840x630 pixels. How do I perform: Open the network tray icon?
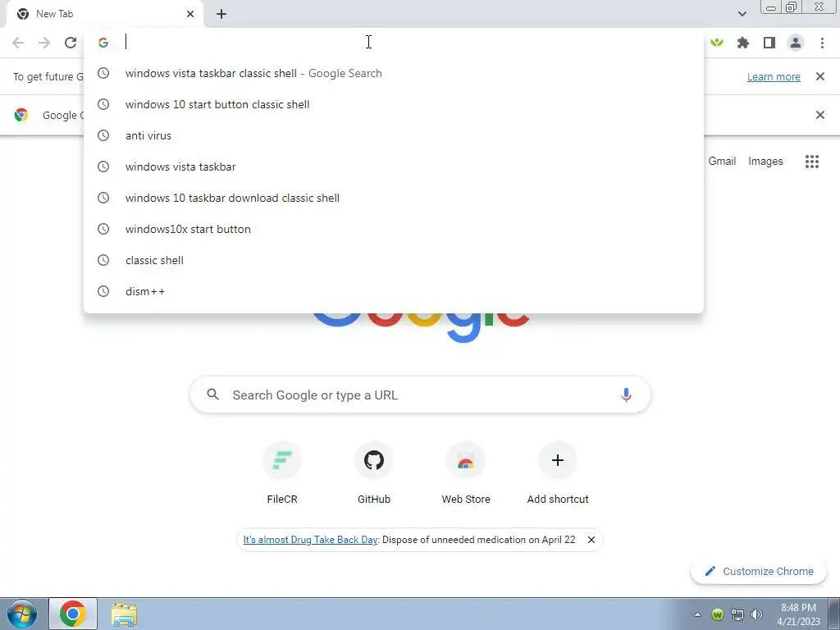pos(737,614)
